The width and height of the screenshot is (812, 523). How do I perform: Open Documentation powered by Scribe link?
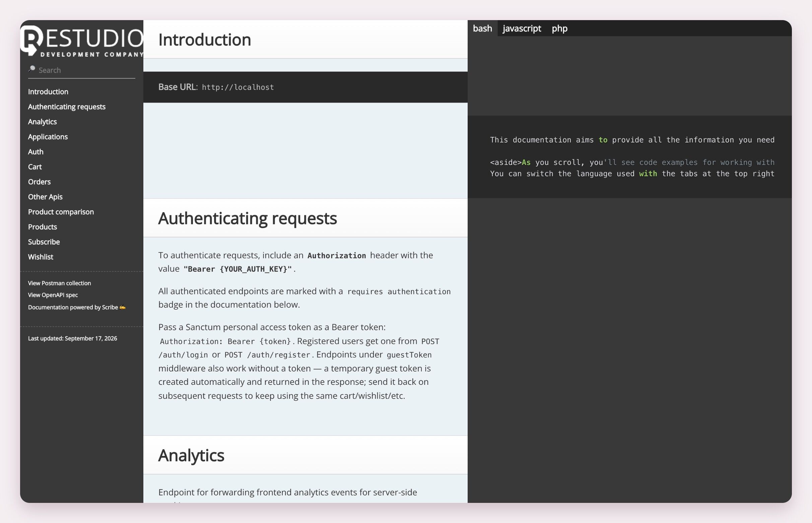(77, 307)
